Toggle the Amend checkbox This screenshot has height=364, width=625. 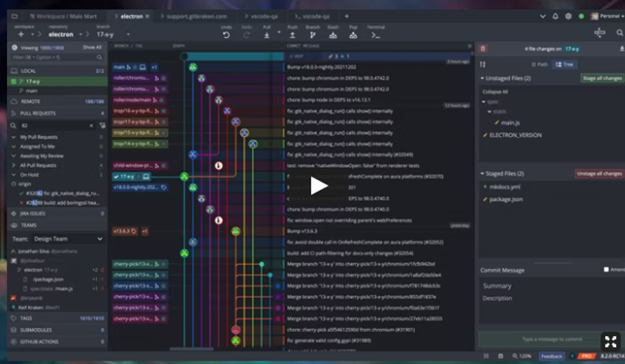tap(607, 270)
